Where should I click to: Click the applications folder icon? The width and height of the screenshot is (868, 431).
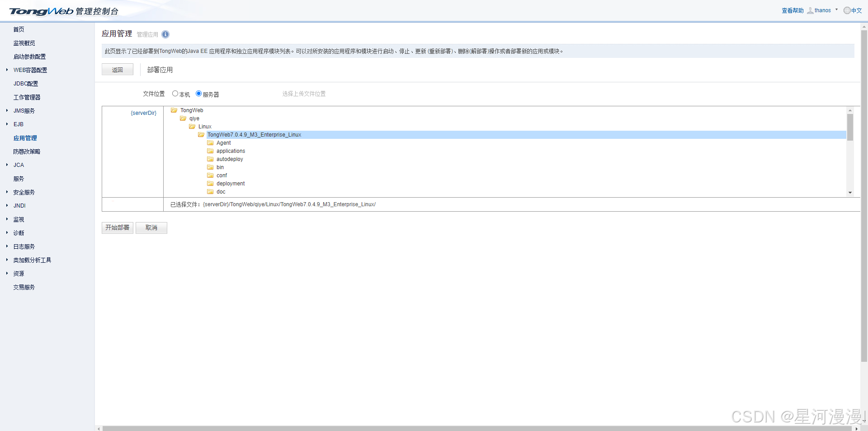[x=210, y=151]
